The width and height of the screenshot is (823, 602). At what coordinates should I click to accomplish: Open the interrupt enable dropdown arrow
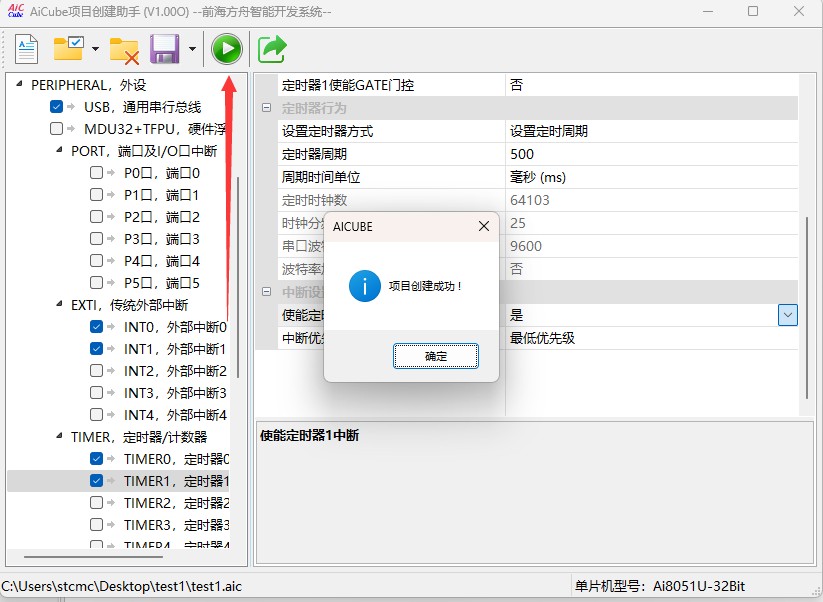point(787,315)
